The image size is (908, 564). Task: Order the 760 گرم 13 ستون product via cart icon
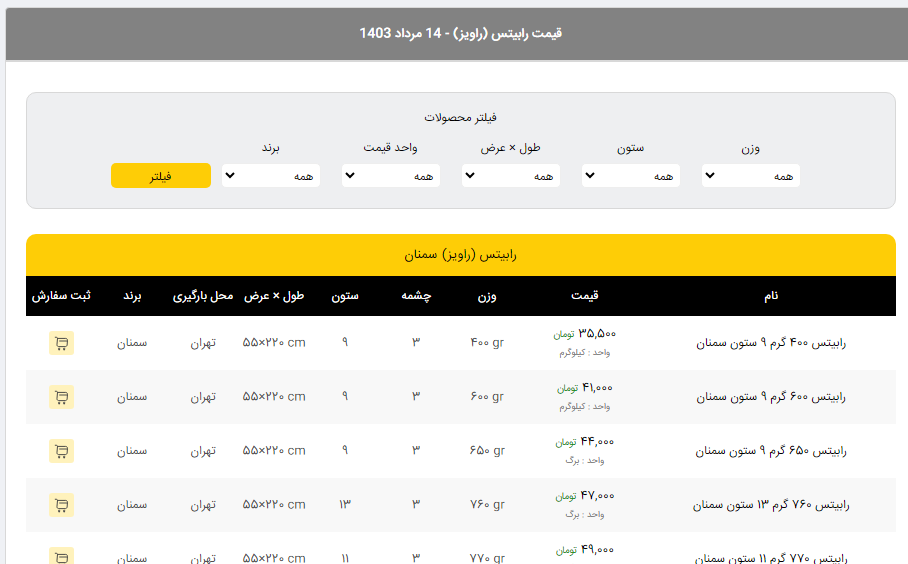click(61, 505)
